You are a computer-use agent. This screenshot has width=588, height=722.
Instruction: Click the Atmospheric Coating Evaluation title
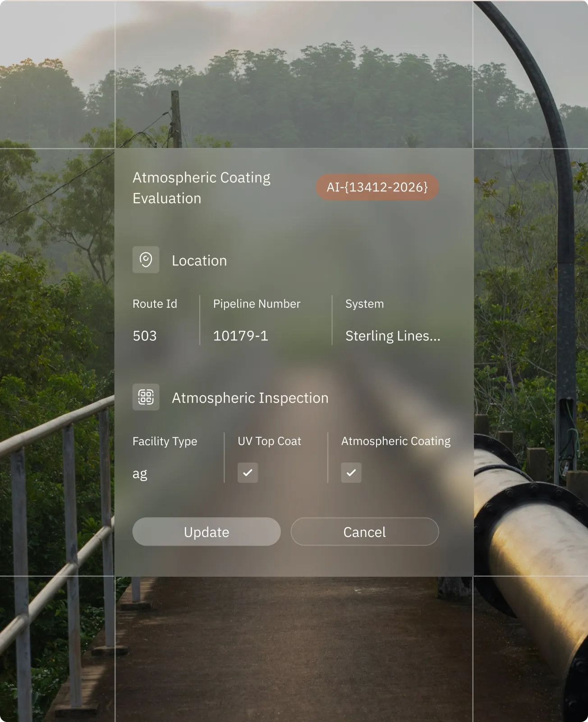202,188
